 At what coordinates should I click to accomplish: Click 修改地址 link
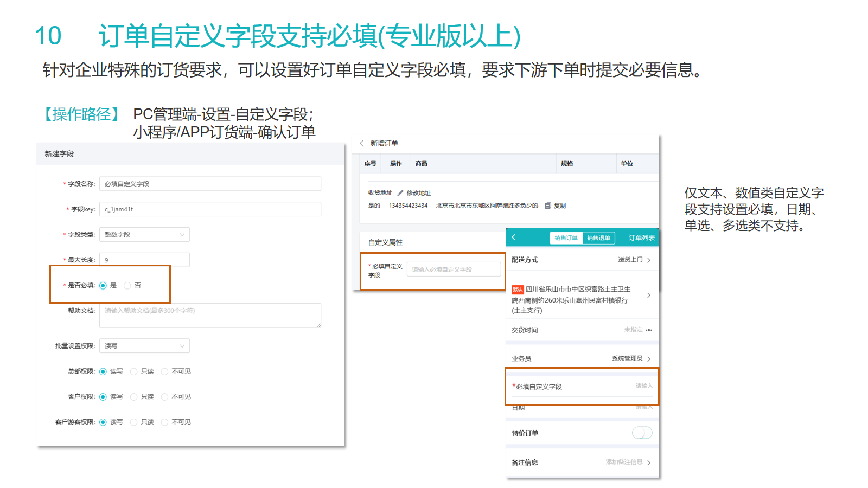[419, 193]
